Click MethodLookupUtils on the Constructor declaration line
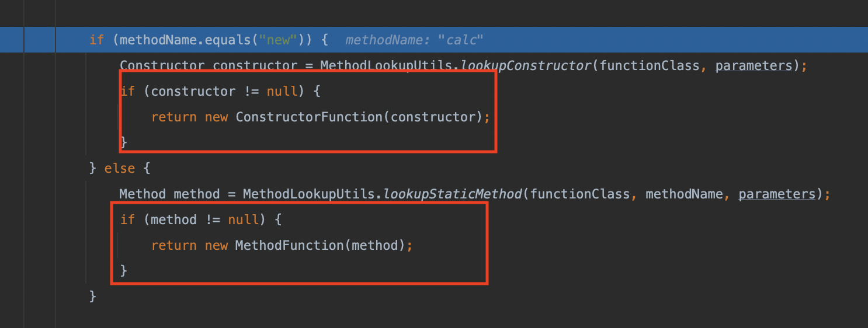This screenshot has height=328, width=868. click(x=386, y=65)
